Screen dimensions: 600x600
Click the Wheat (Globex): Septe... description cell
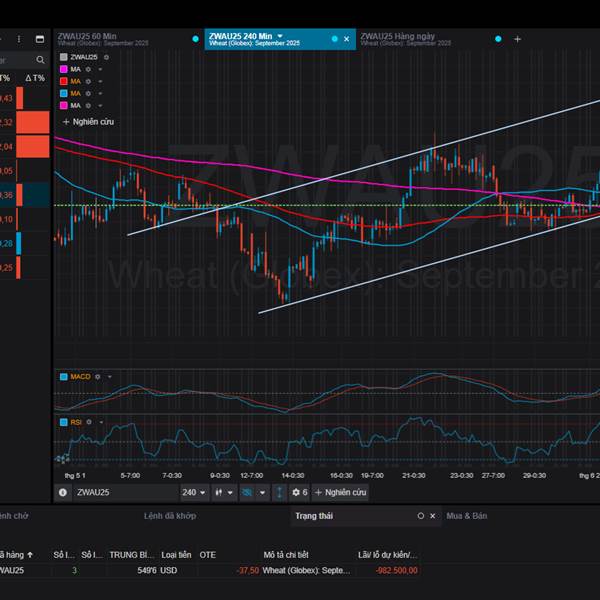[306, 571]
